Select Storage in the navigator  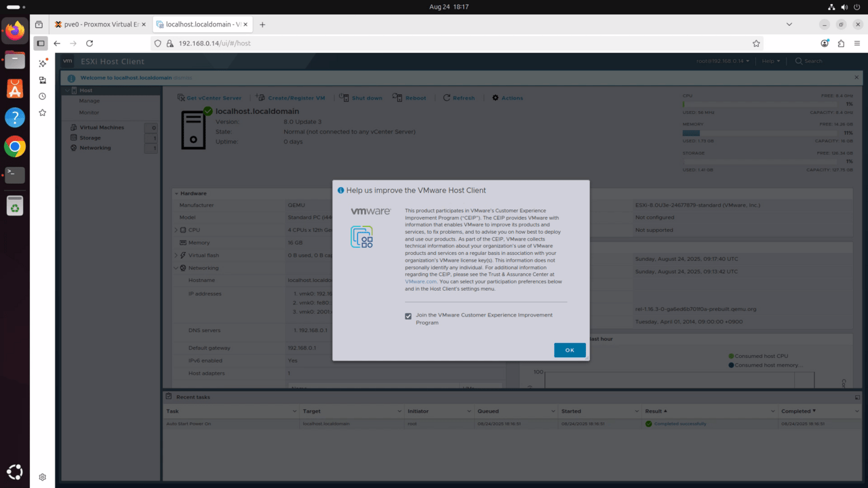[x=90, y=138]
